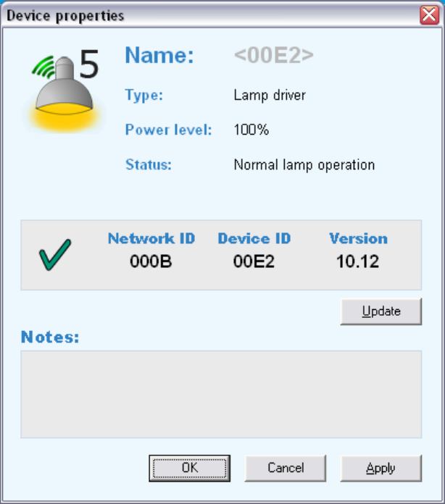This screenshot has height=504, width=445.
Task: Click 'Normal lamp operation' status text
Action: 304,165
